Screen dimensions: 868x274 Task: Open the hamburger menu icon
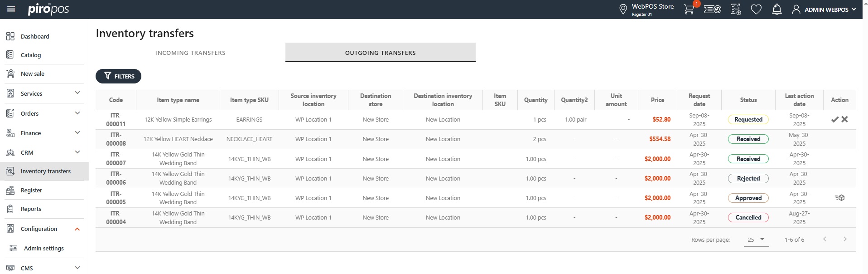11,9
